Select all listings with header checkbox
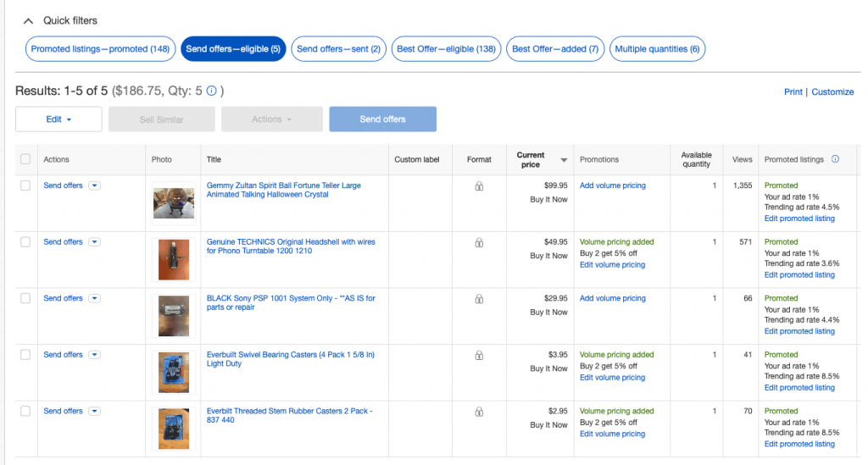 click(x=25, y=159)
